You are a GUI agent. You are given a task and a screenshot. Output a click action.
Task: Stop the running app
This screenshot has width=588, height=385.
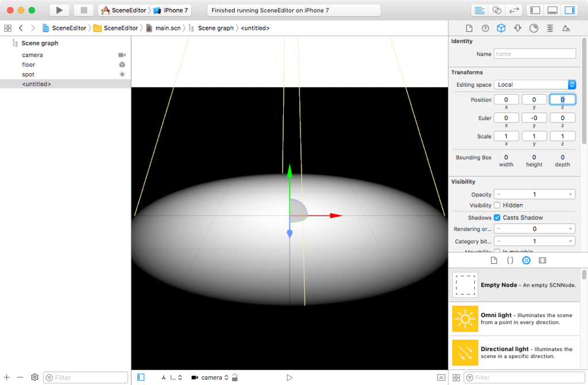pos(84,10)
